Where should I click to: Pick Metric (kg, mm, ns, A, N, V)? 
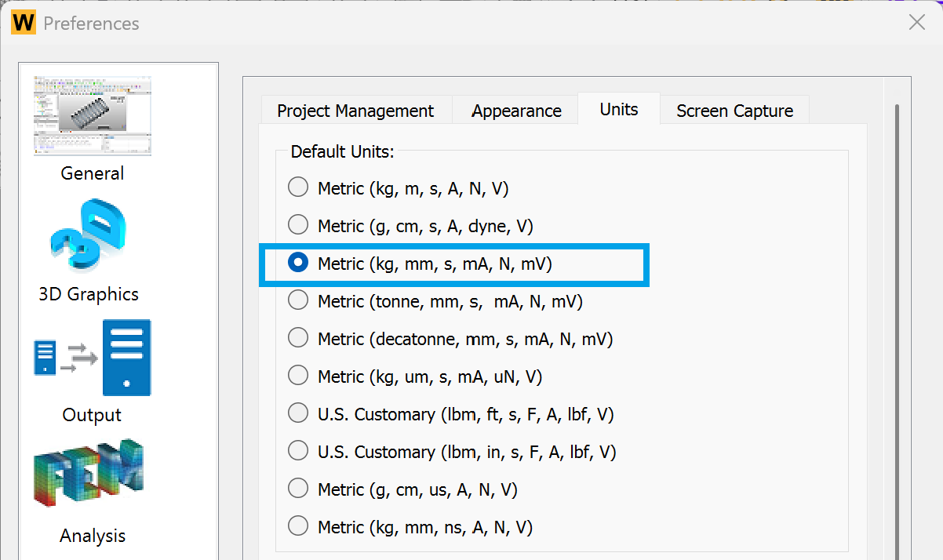point(298,527)
